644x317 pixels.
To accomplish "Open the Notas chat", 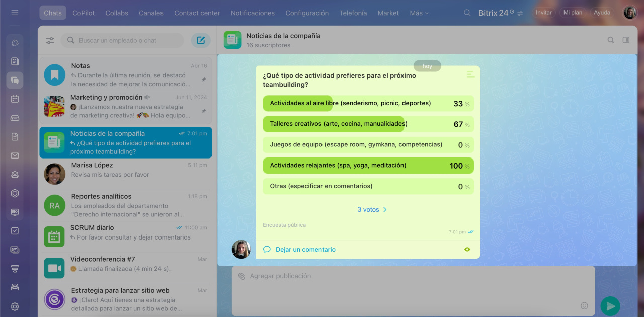I will click(x=126, y=74).
